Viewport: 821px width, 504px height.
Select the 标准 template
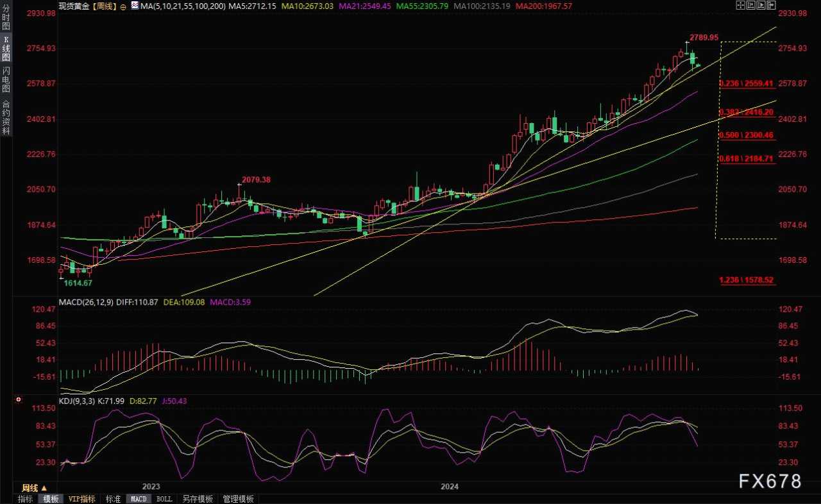(x=113, y=499)
